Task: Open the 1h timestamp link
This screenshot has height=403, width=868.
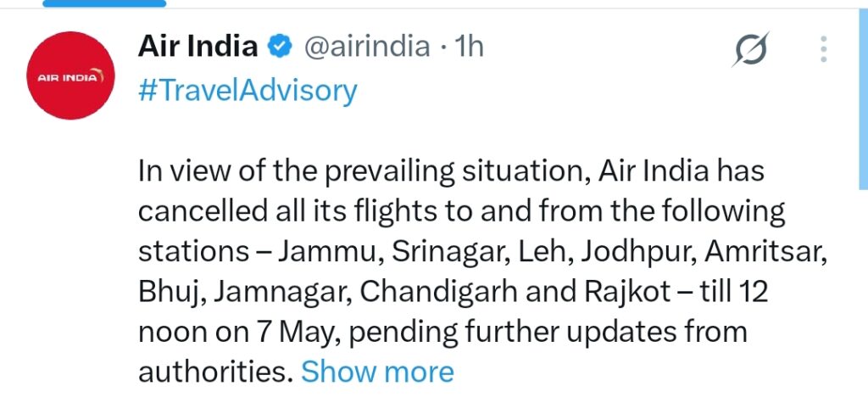Action: pos(469,47)
